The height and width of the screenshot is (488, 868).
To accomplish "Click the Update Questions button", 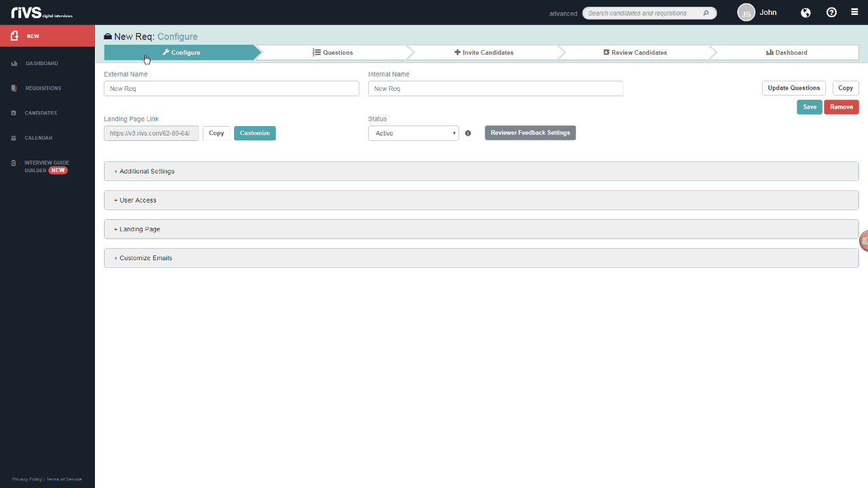I will 794,88.
